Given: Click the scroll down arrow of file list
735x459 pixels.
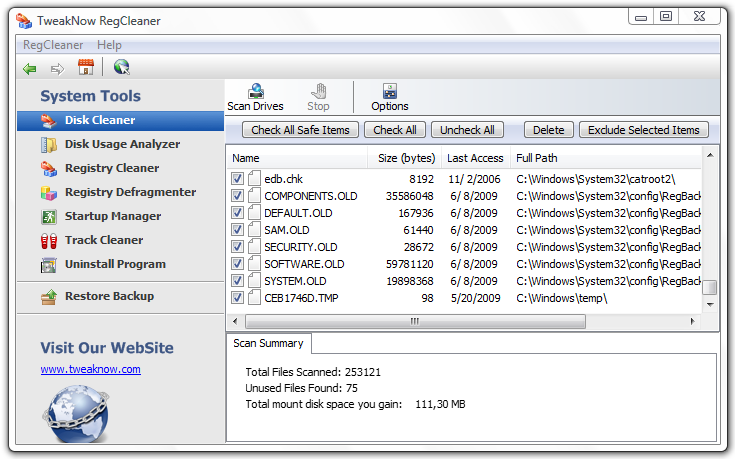Looking at the screenshot, I should tap(710, 305).
